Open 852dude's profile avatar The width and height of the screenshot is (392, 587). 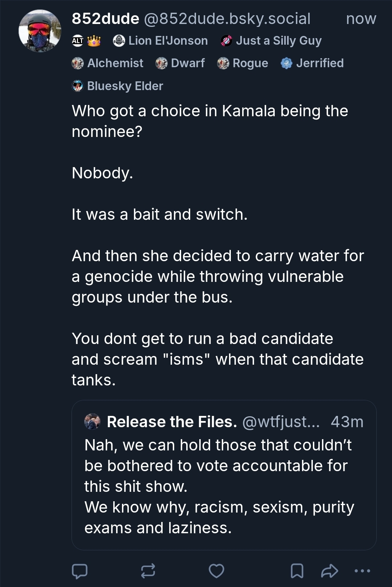pos(40,31)
